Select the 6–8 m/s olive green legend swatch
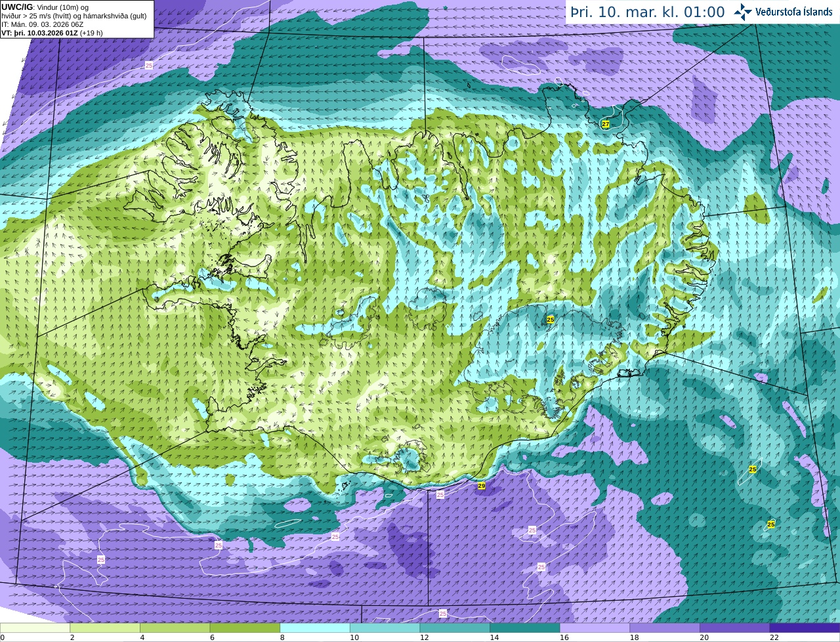The width and height of the screenshot is (840, 642). pos(245,628)
